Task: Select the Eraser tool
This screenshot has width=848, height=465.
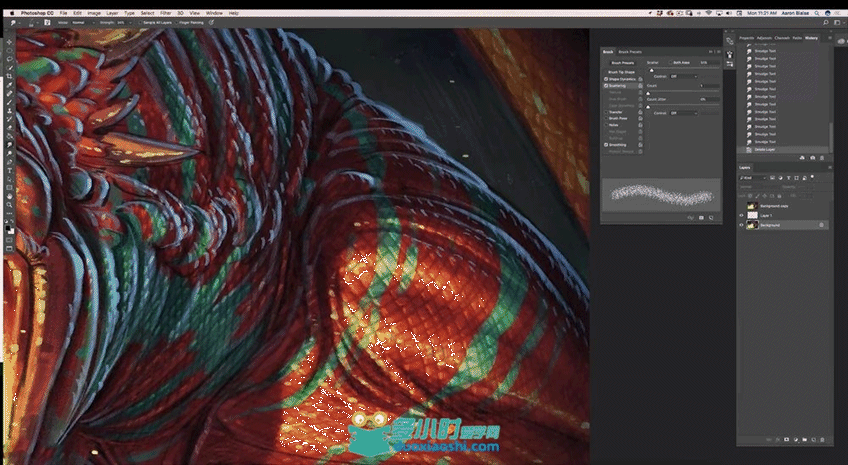Action: 9,128
